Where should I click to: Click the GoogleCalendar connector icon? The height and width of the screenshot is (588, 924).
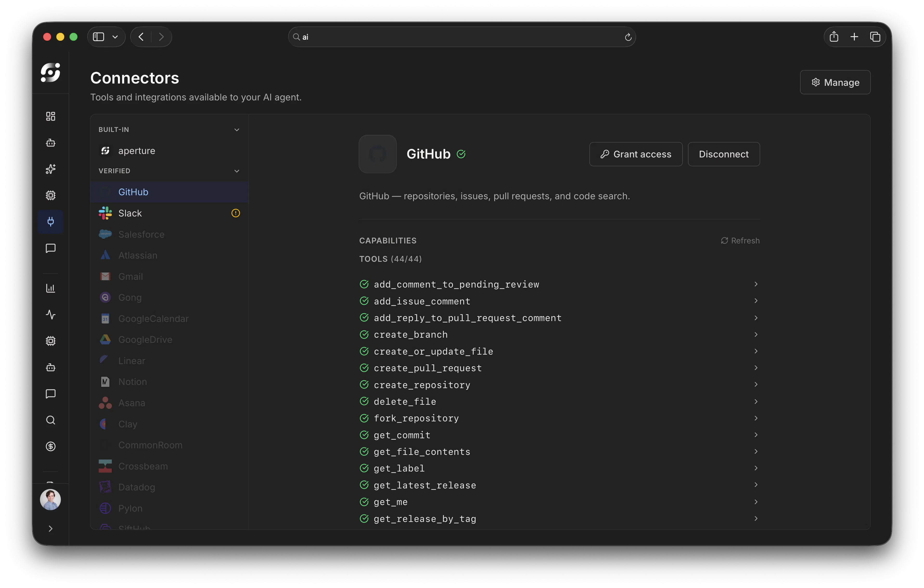coord(105,319)
